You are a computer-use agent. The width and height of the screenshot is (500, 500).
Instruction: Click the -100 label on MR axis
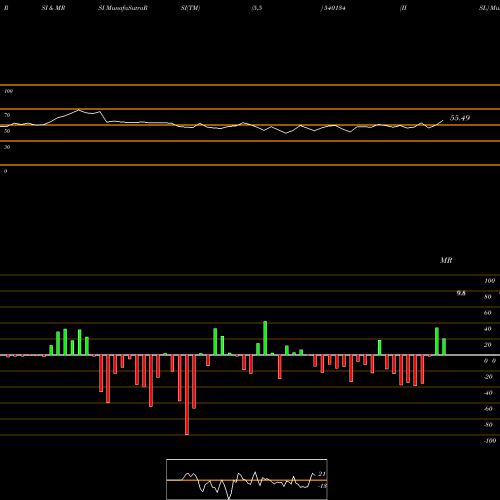pyautogui.click(x=490, y=441)
